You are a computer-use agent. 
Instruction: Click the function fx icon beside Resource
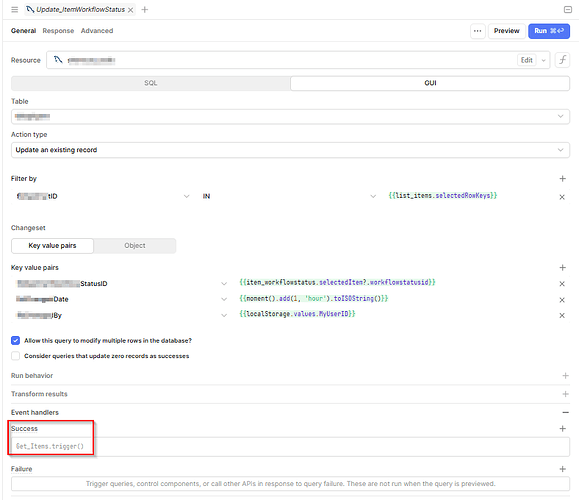(x=562, y=60)
